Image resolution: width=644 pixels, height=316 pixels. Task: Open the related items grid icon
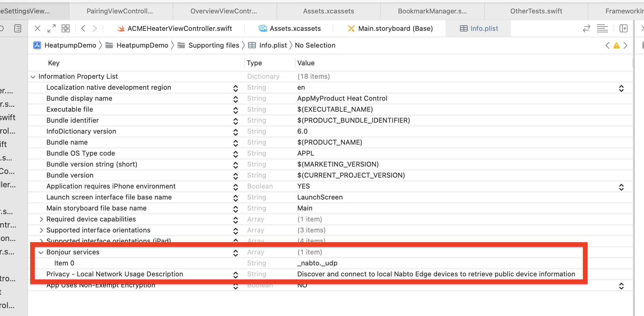pos(66,29)
